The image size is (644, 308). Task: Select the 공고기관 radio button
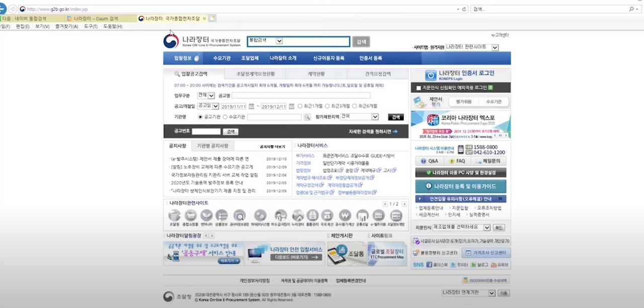point(200,117)
